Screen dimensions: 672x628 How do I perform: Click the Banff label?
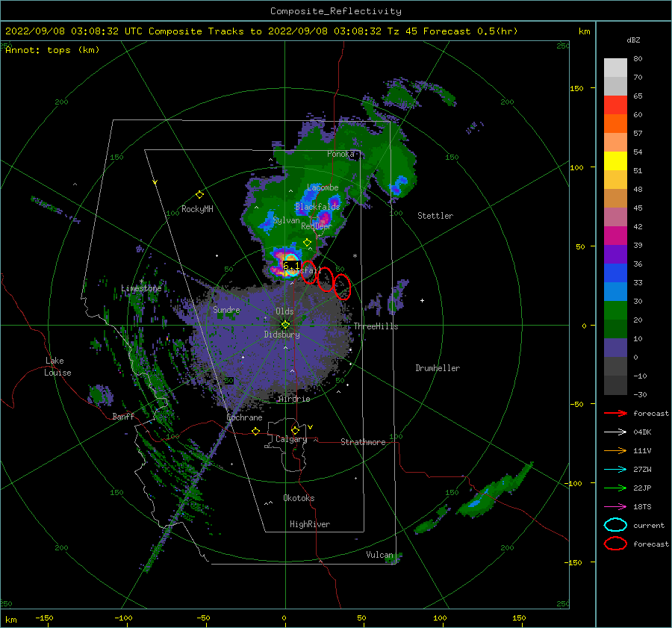point(123,416)
